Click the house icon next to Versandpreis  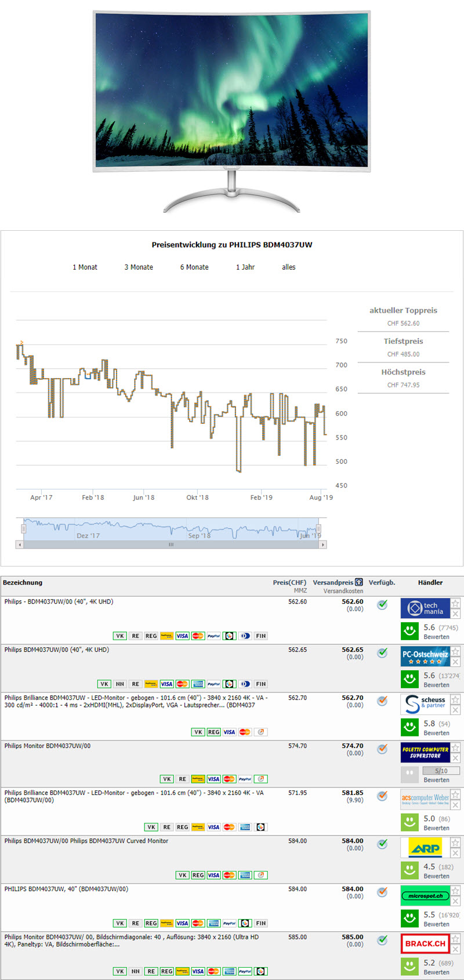[x=359, y=582]
